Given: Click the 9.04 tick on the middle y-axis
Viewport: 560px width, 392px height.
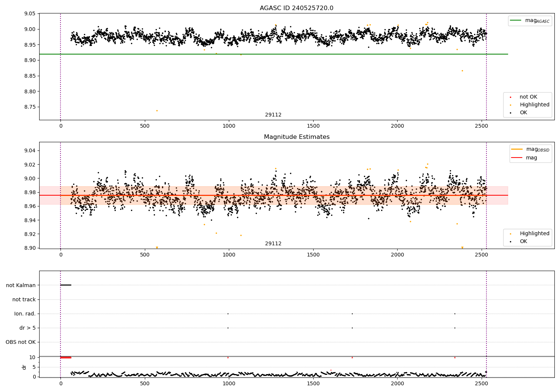Looking at the screenshot, I should [30, 151].
